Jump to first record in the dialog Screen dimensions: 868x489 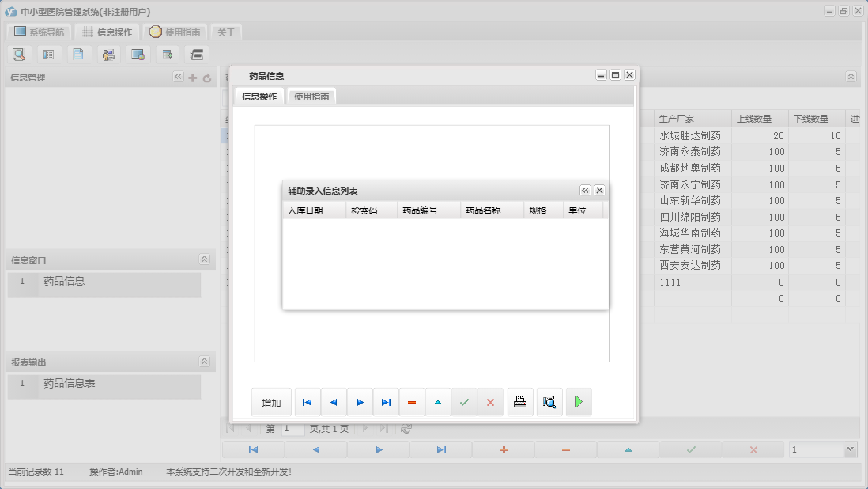[x=308, y=402]
